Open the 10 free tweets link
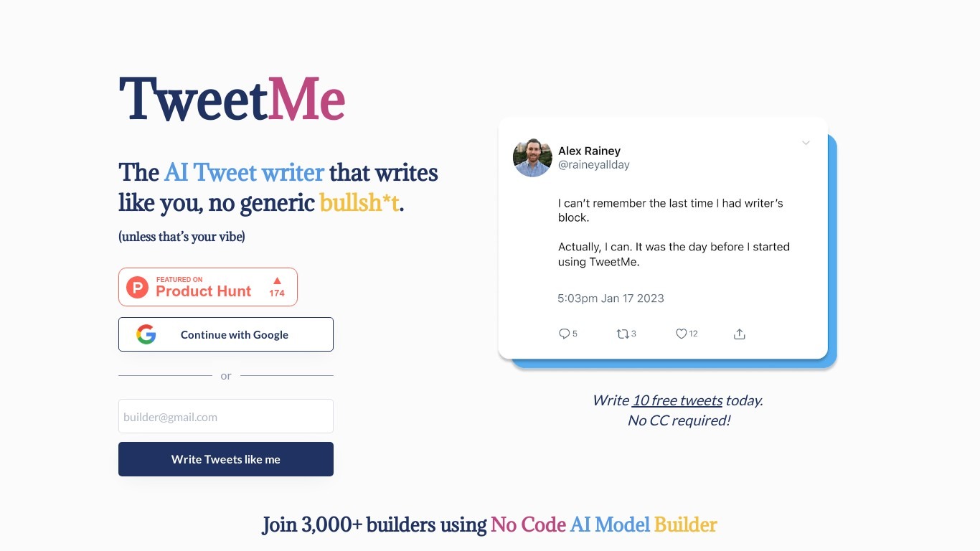This screenshot has width=980, height=551. 677,400
